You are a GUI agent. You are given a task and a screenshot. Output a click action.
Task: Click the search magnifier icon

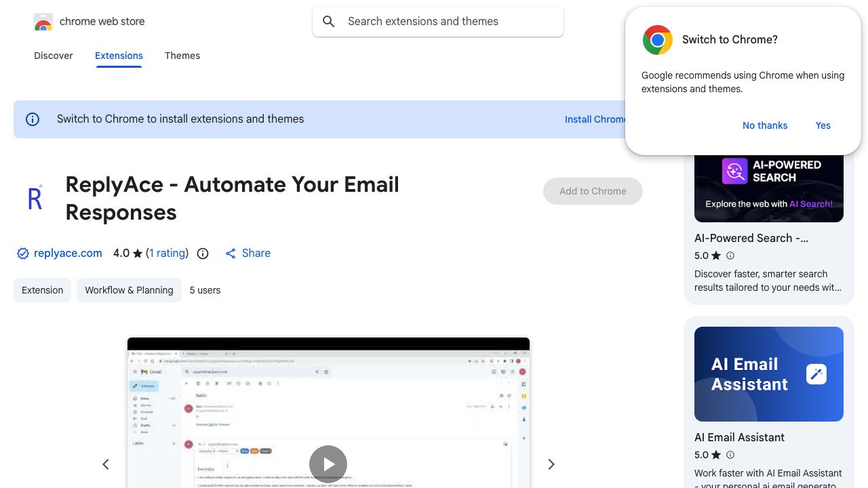[x=329, y=22]
